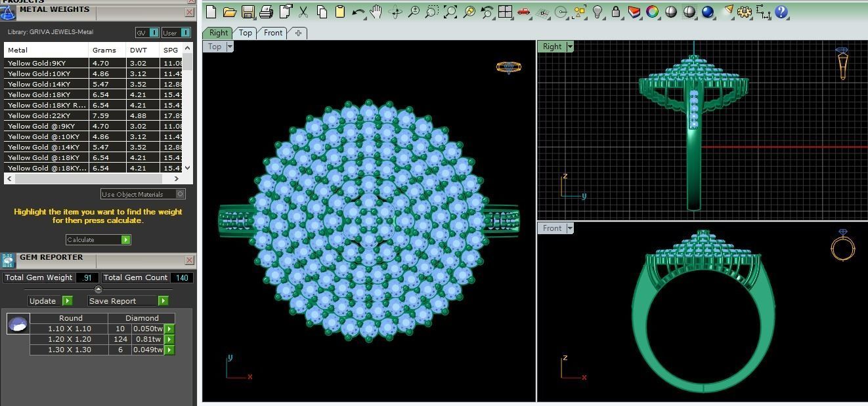Image resolution: width=868 pixels, height=406 pixels.
Task: Save the model using the floppy icon
Action: (248, 11)
